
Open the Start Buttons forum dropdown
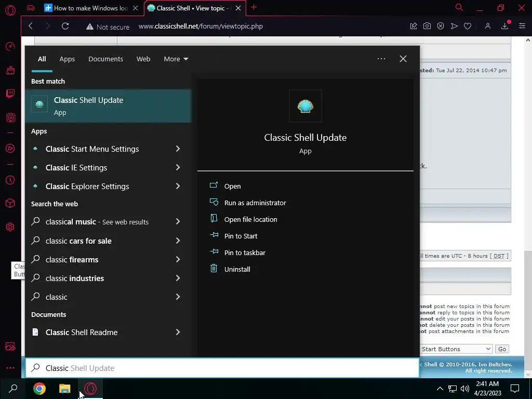tap(456, 349)
